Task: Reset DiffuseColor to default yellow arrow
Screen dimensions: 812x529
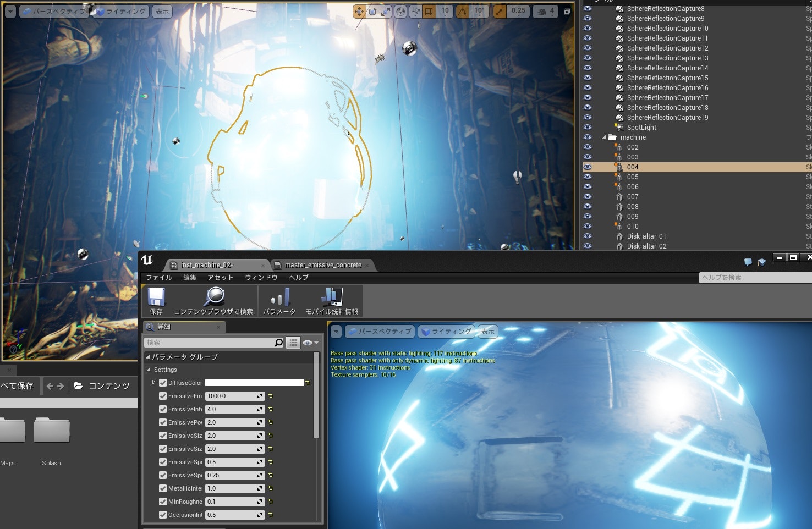Action: [x=308, y=383]
